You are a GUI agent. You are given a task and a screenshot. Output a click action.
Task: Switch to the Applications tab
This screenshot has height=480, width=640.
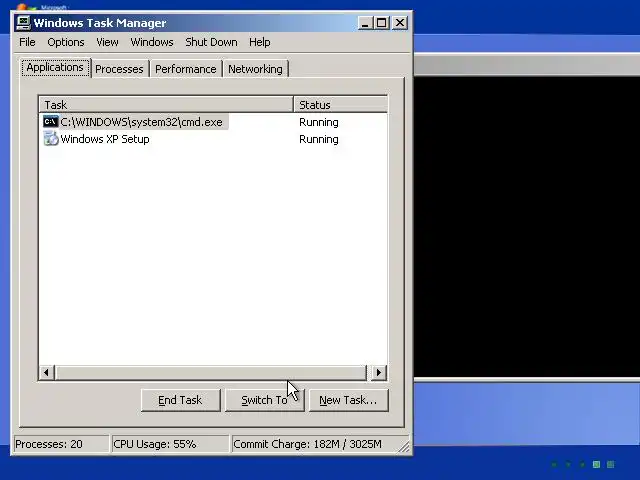coord(55,67)
